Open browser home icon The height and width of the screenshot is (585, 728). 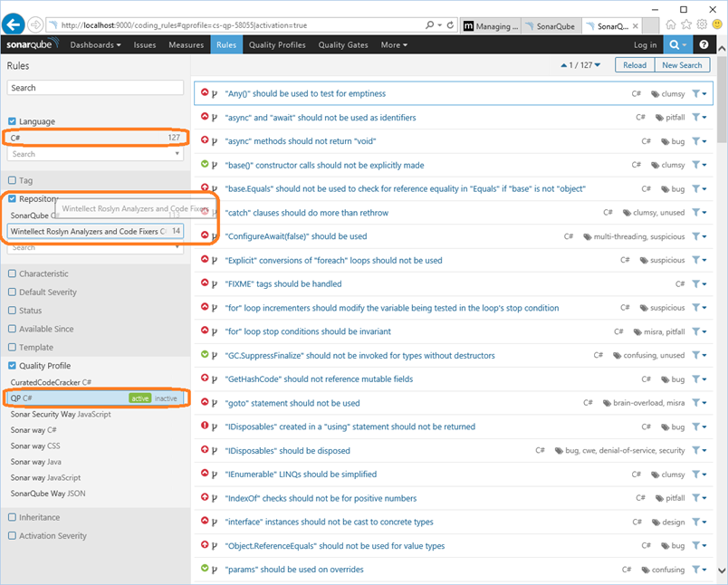point(670,24)
